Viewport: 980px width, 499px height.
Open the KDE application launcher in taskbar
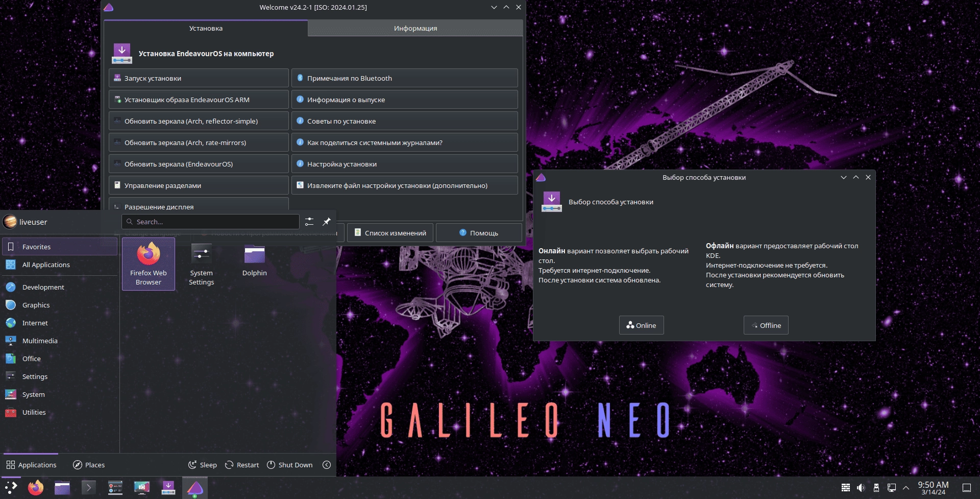pyautogui.click(x=11, y=488)
